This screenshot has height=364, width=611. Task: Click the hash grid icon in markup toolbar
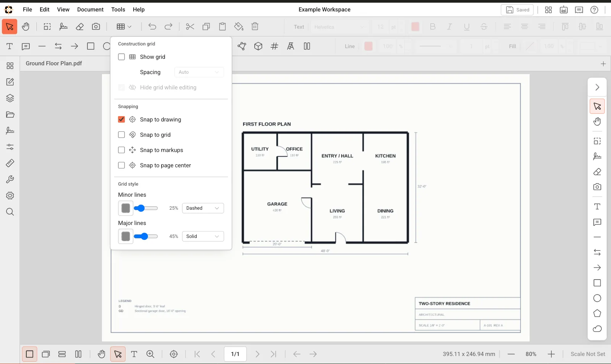click(275, 46)
